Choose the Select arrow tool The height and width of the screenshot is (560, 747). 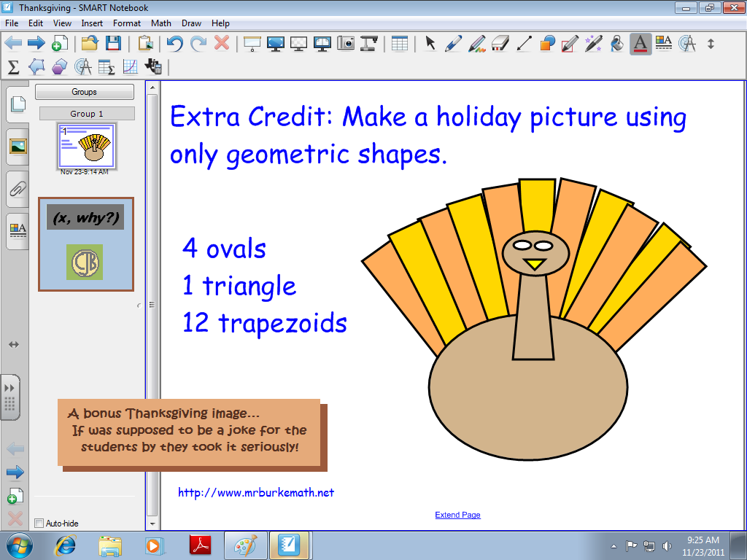(x=430, y=43)
